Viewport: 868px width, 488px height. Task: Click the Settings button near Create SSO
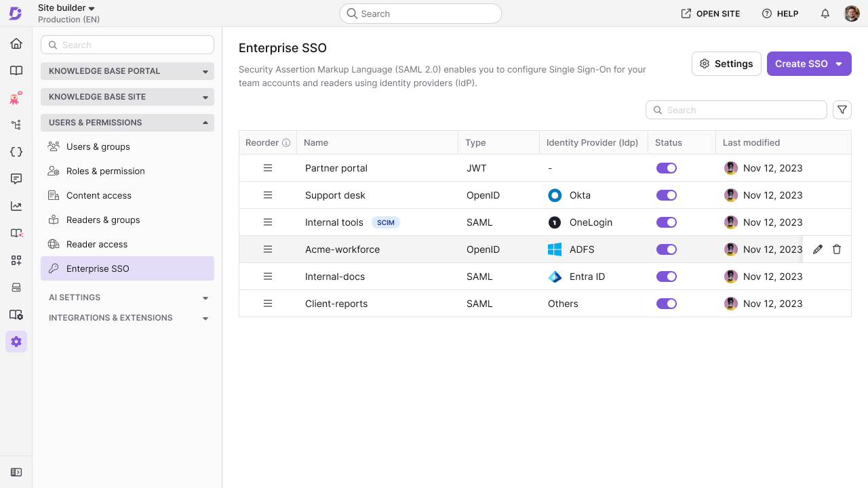coord(726,64)
